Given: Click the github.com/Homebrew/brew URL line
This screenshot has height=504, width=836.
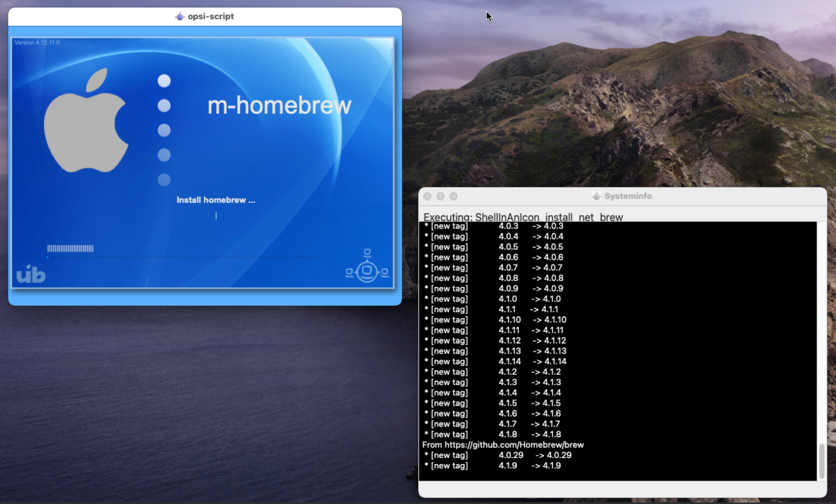Looking at the screenshot, I should pyautogui.click(x=503, y=445).
